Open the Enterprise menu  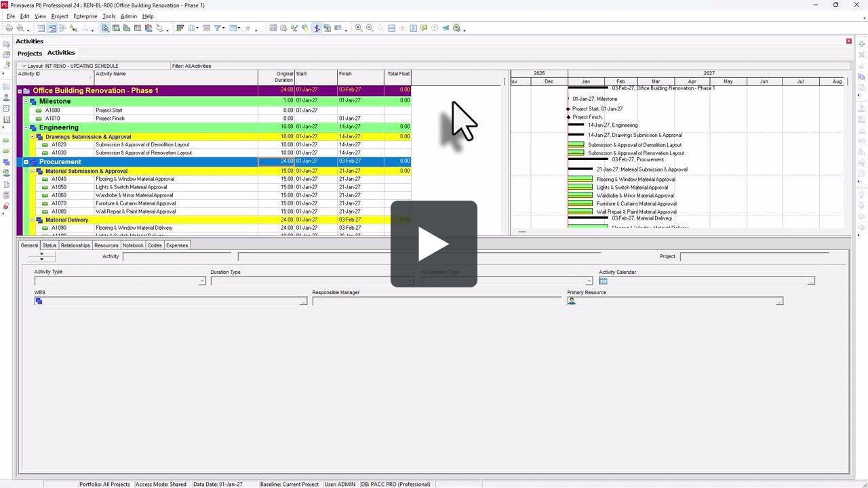pos(85,16)
